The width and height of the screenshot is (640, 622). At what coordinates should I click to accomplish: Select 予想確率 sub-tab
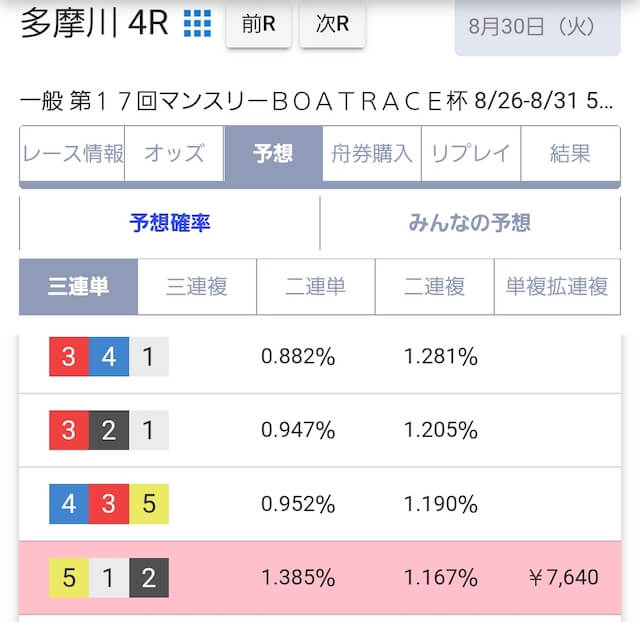click(170, 223)
